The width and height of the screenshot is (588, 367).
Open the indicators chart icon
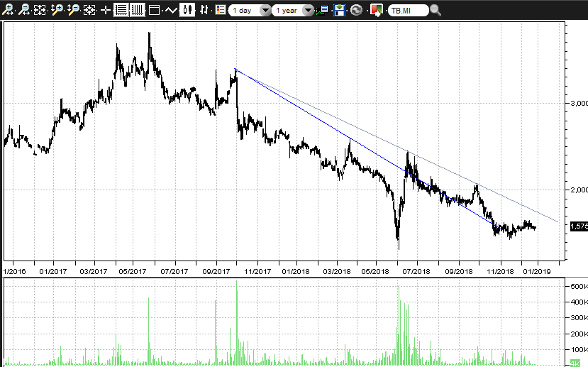pos(323,10)
